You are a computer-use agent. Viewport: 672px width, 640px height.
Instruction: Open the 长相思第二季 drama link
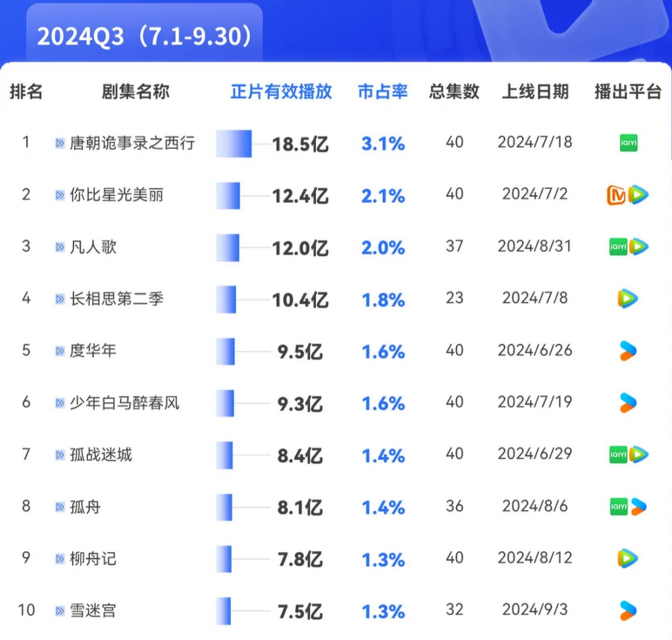coord(117,299)
